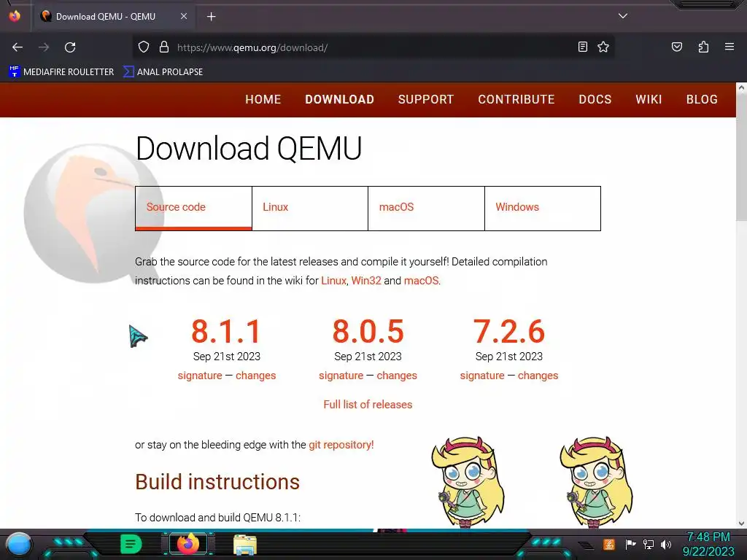747x560 pixels.
Task: Go back with the browser back arrow
Action: point(18,47)
